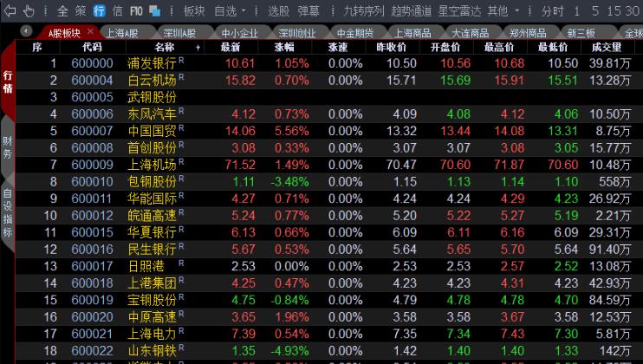Sort by the 最新 column header
The image size is (643, 364).
pos(230,47)
